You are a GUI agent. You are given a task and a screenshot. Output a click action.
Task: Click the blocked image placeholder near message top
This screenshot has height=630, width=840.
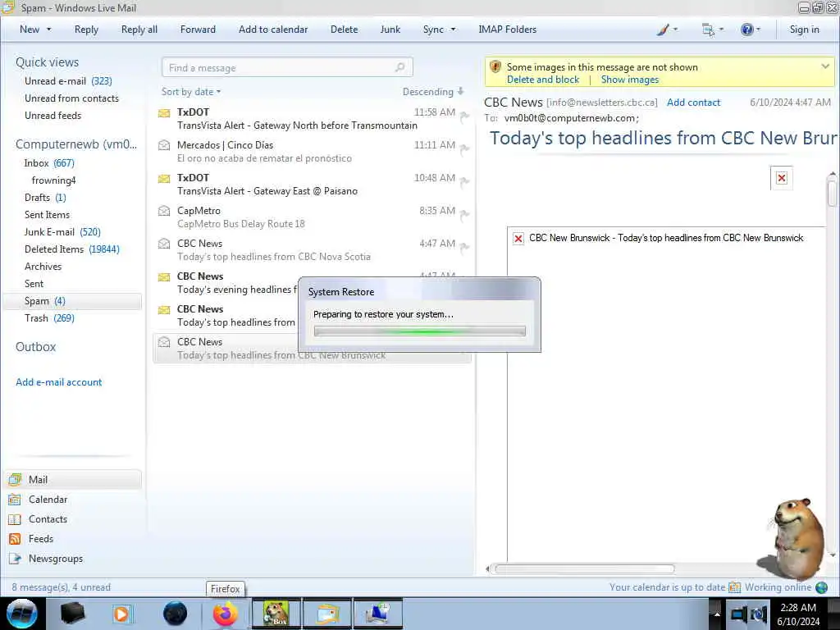782,178
